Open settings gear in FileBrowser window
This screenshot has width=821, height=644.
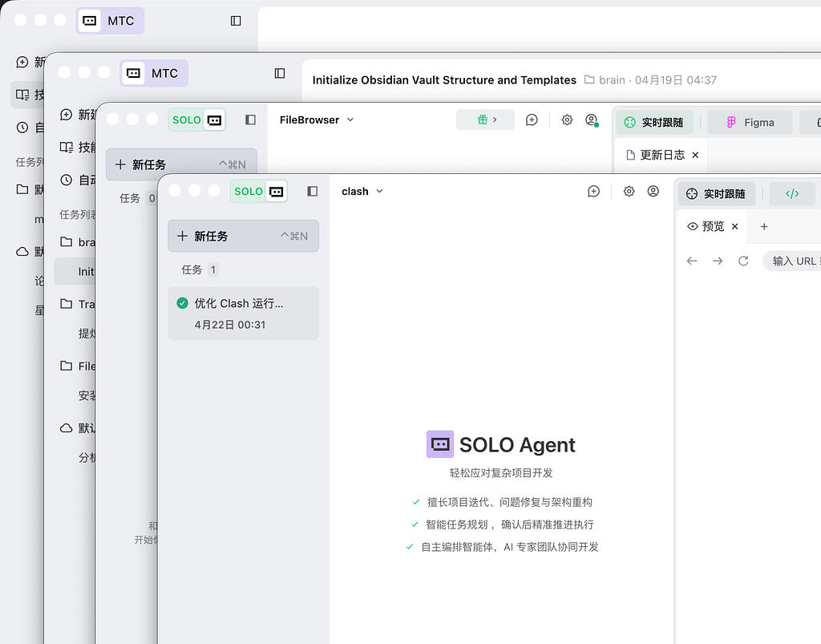click(567, 120)
